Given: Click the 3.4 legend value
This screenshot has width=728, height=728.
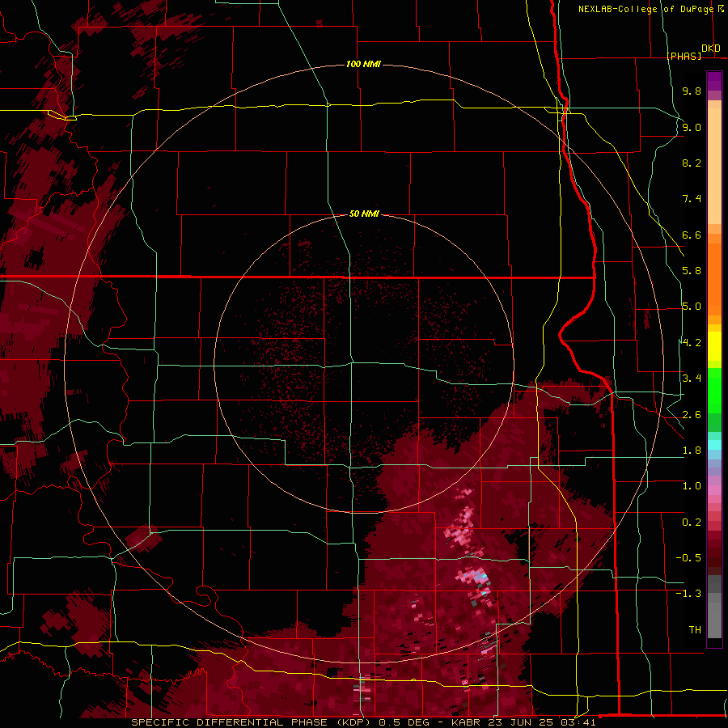Looking at the screenshot, I should tap(692, 379).
